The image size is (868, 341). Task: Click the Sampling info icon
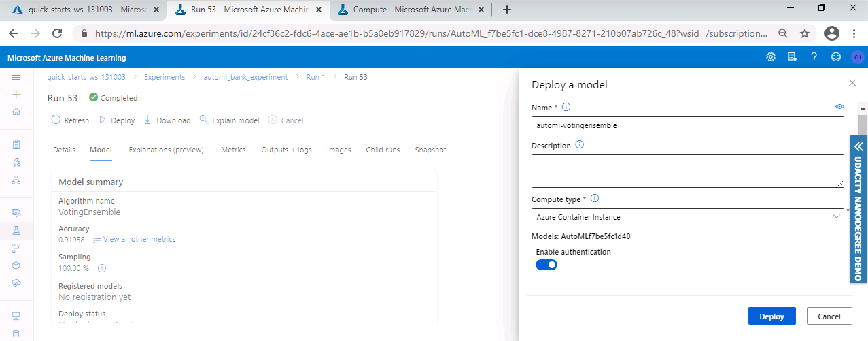pos(102,268)
